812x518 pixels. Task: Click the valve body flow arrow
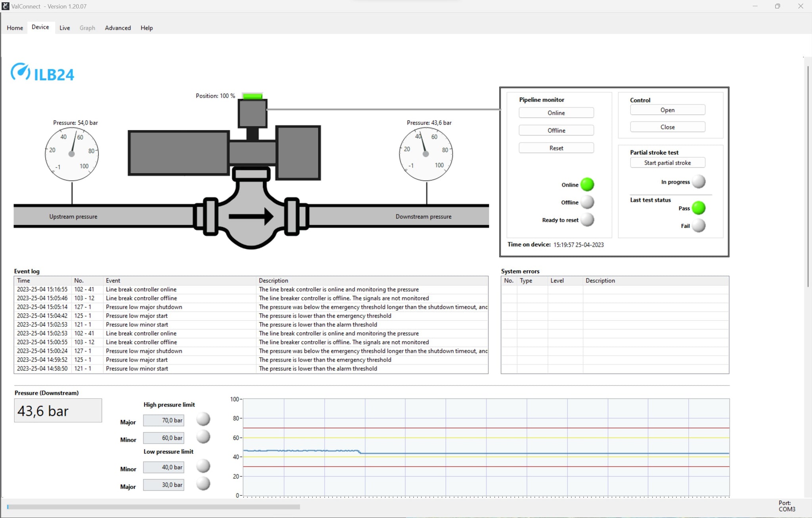(x=251, y=217)
